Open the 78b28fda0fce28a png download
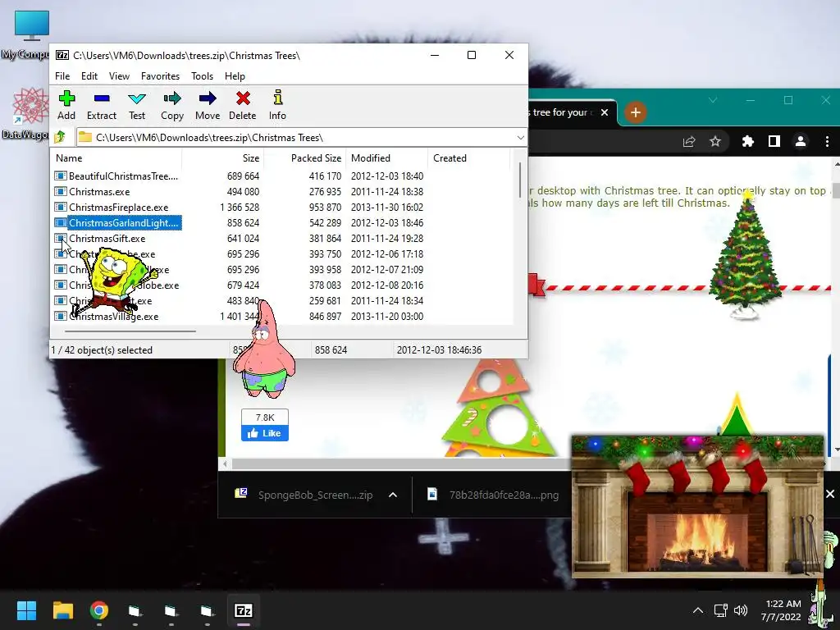Image resolution: width=840 pixels, height=630 pixels. 495,495
